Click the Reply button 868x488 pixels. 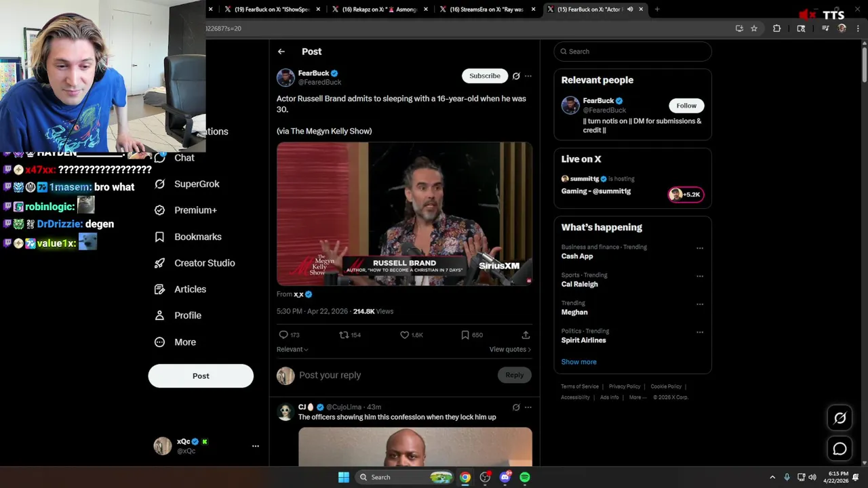click(x=515, y=375)
